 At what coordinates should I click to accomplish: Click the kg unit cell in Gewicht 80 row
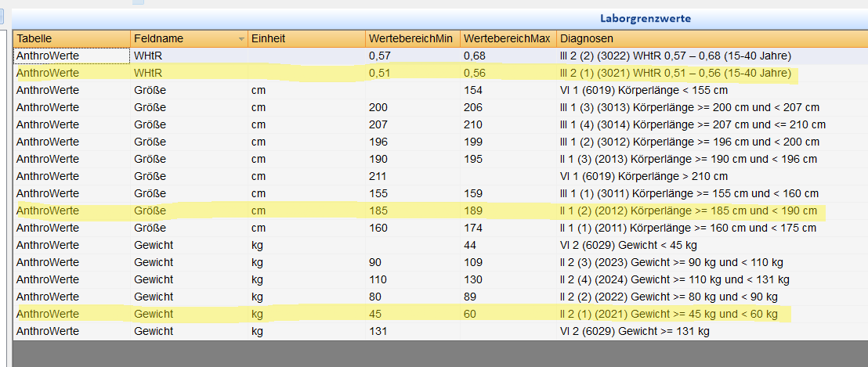point(306,297)
